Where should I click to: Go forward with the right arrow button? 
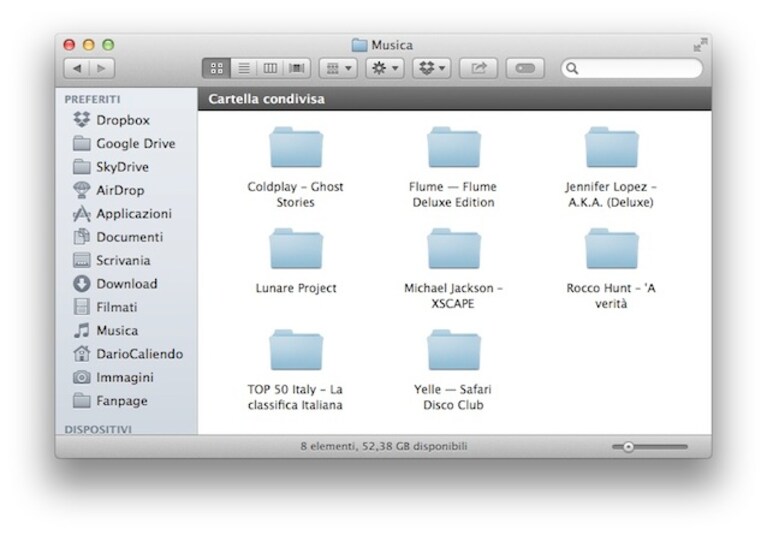[102, 68]
